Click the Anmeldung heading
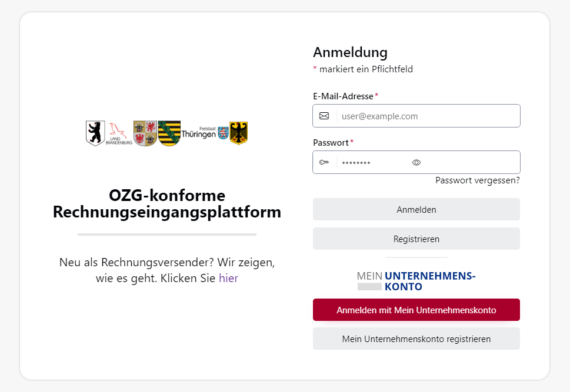 350,52
